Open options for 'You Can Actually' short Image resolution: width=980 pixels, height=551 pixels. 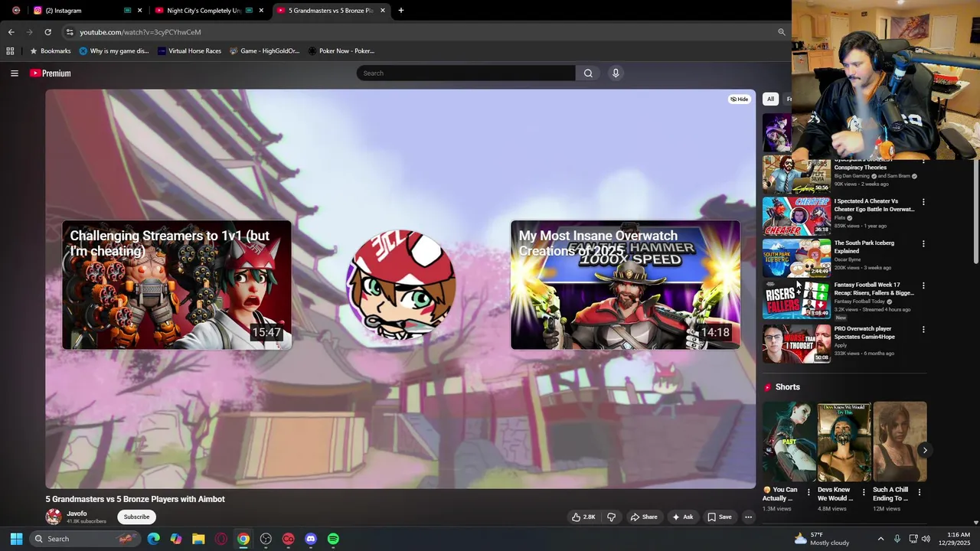point(808,493)
